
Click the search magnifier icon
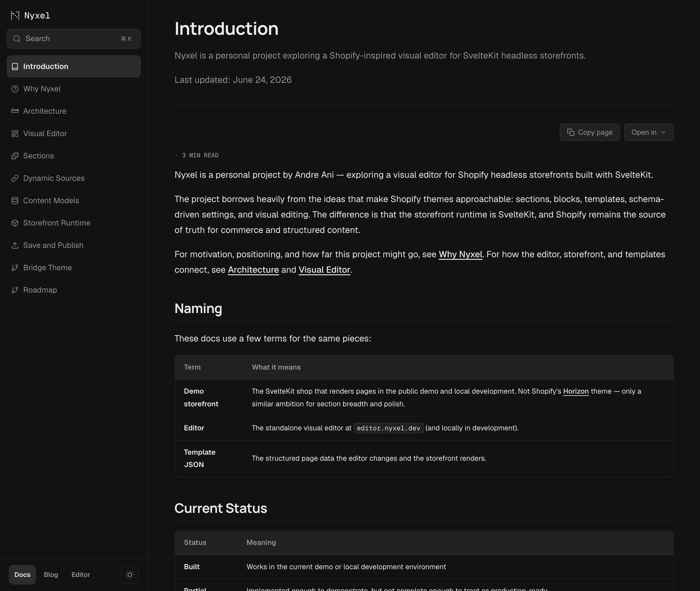coord(17,39)
